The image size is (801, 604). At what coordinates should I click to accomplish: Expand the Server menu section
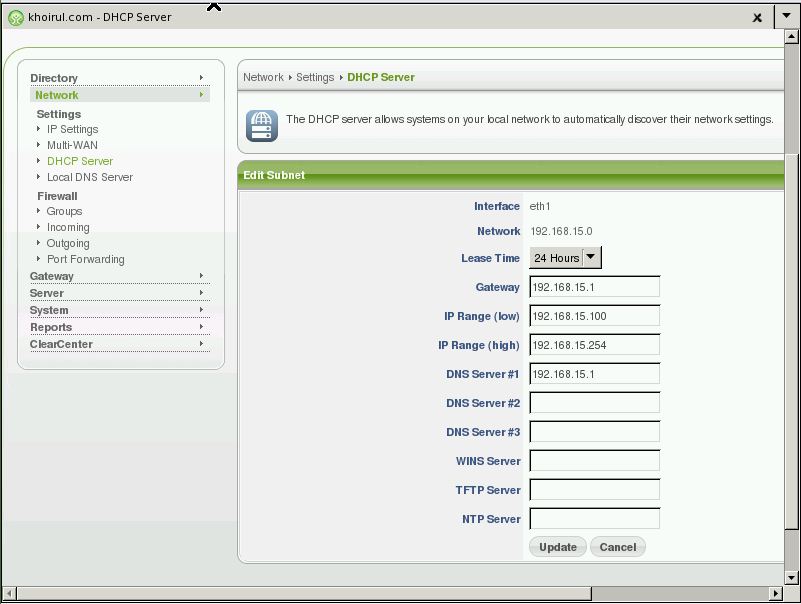(120, 293)
